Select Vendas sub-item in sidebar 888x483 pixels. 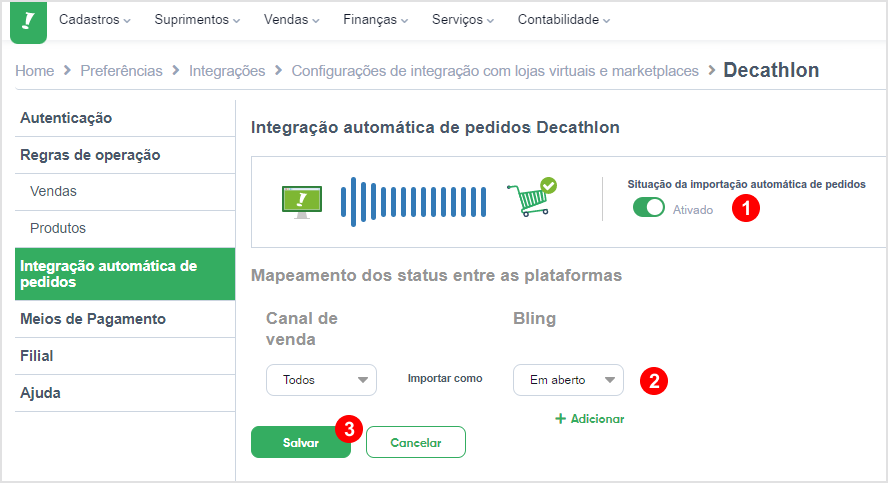(x=125, y=191)
